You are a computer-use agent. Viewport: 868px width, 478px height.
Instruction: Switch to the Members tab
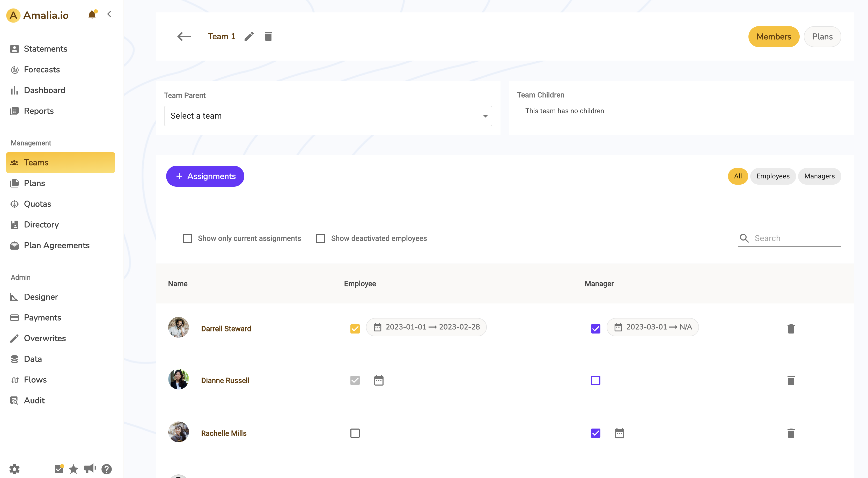774,37
